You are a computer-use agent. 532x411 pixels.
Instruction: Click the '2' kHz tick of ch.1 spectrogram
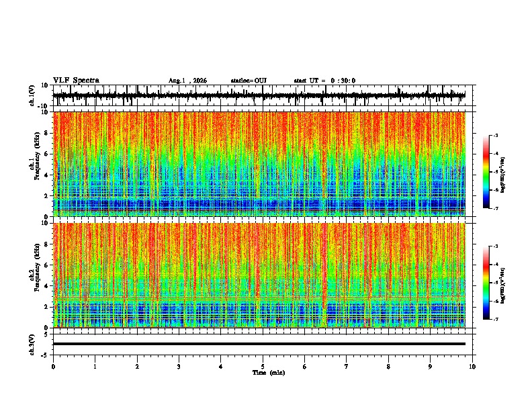47,196
